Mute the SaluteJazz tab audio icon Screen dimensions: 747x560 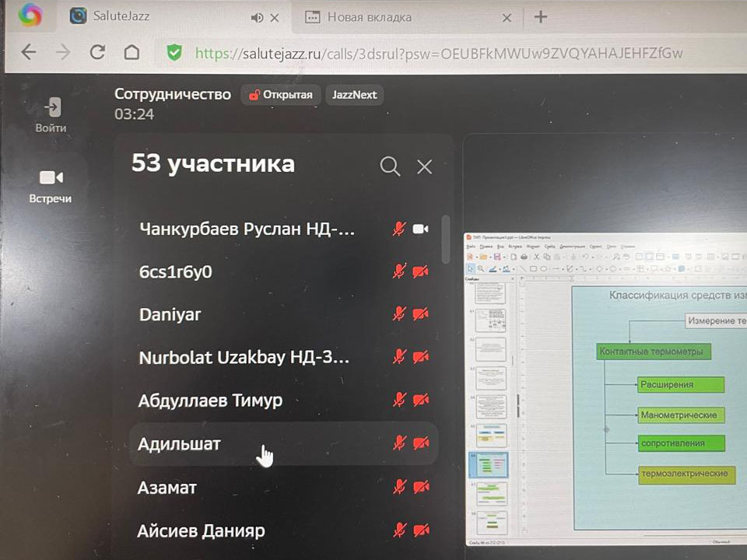click(x=258, y=17)
